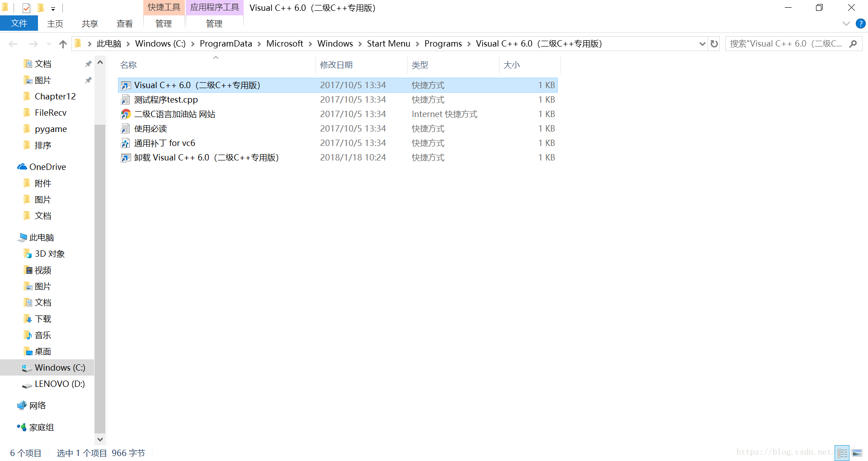This screenshot has height=461, width=868.
Task: Click the 下载 downloads folder icon
Action: tap(28, 319)
